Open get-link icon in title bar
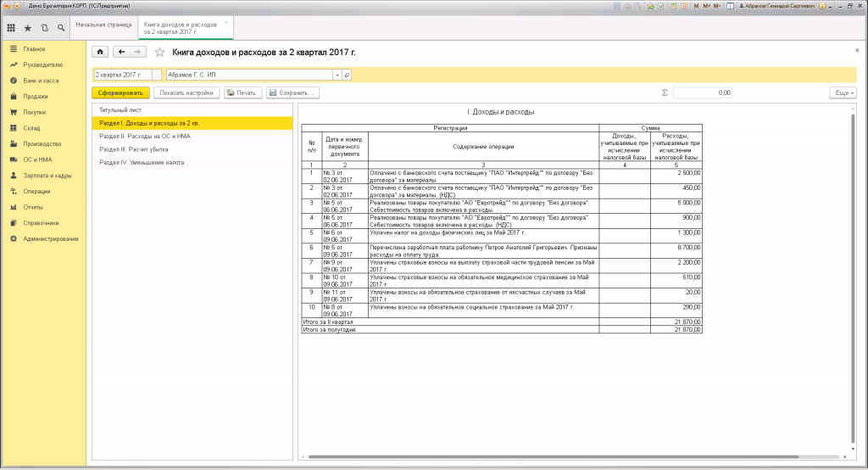 tap(660, 6)
